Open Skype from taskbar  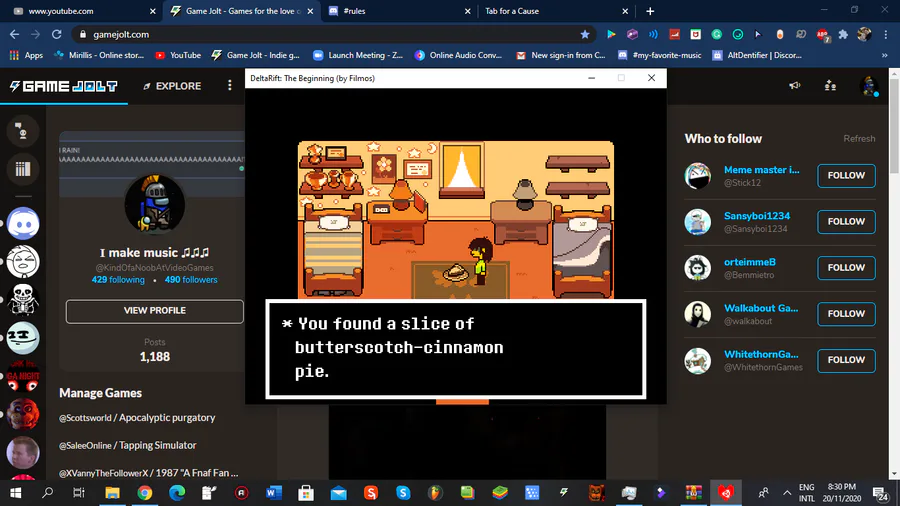coord(403,493)
